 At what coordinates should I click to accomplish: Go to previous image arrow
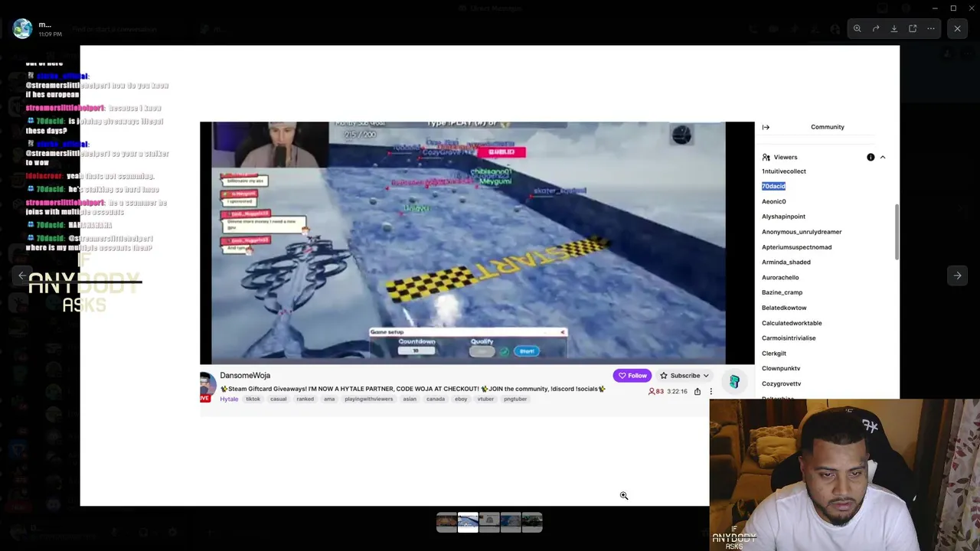tap(22, 275)
